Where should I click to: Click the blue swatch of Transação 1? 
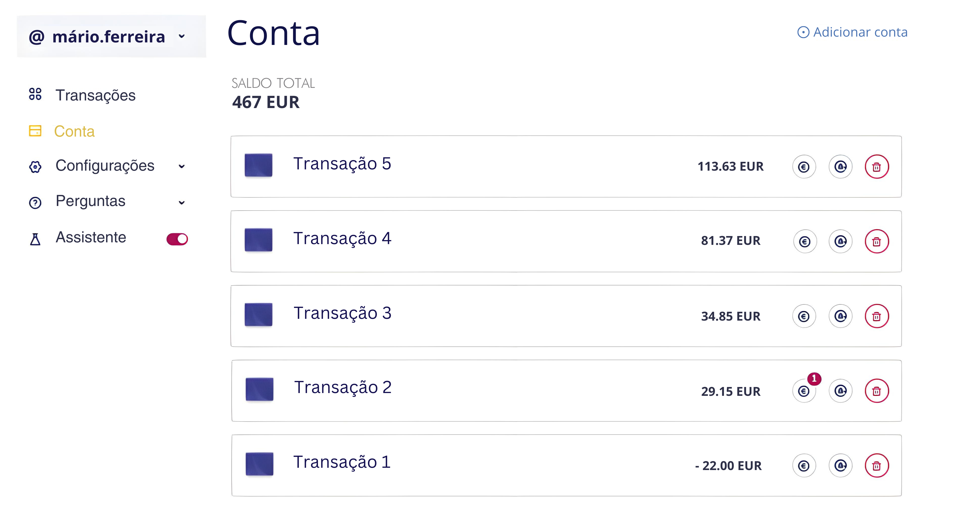click(259, 464)
